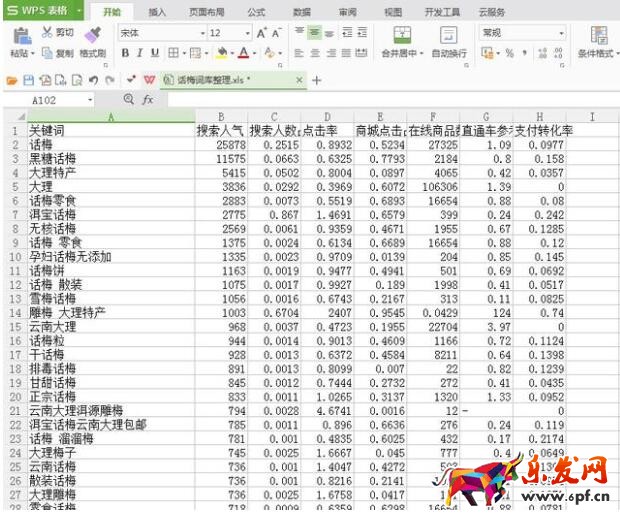Image resolution: width=620 pixels, height=517 pixels.
Task: Open the font name 宋体 dropdown
Action: pos(203,33)
